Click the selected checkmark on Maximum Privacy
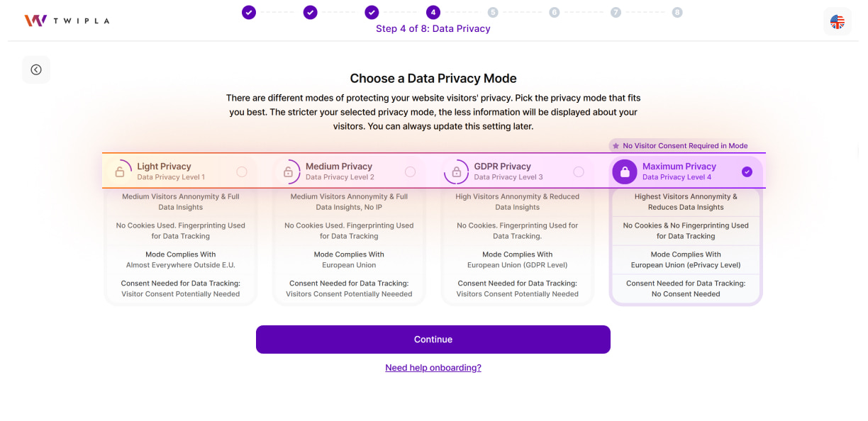This screenshot has width=868, height=421. coord(747,171)
